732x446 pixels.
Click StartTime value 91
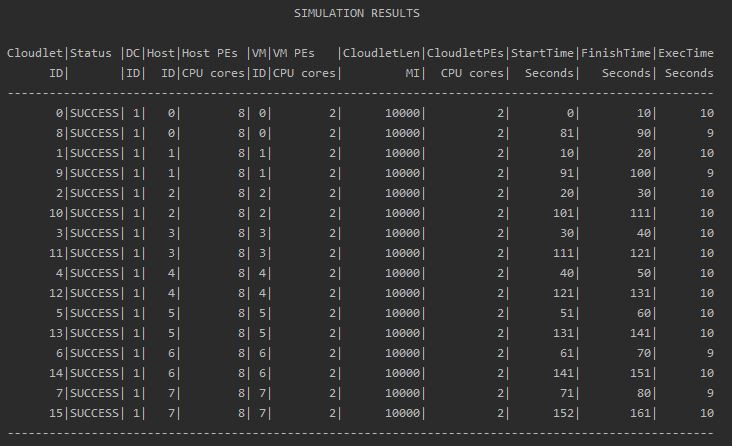click(567, 173)
